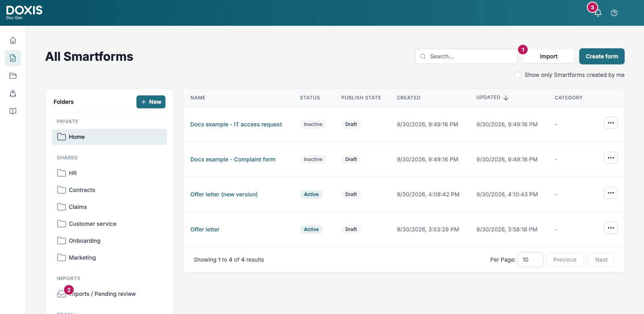The height and width of the screenshot is (314, 644).
Task: Click Active badge in Offer letter (new version) row
Action: (x=311, y=194)
